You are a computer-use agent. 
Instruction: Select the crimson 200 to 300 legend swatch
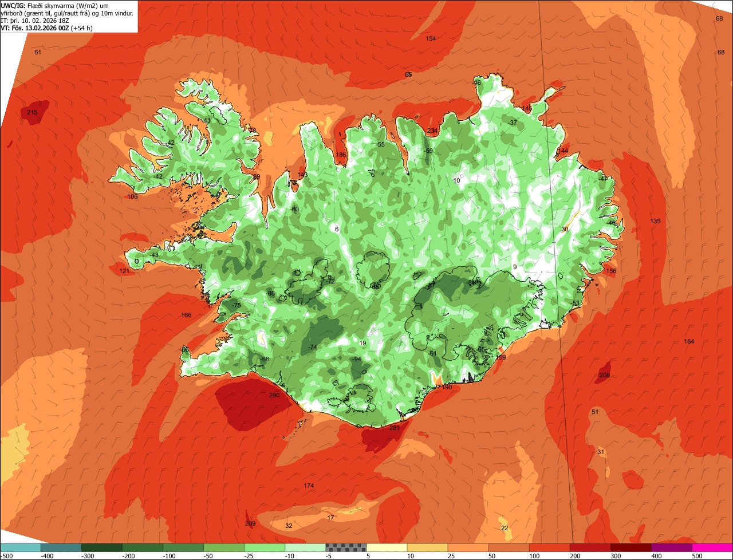click(590, 547)
